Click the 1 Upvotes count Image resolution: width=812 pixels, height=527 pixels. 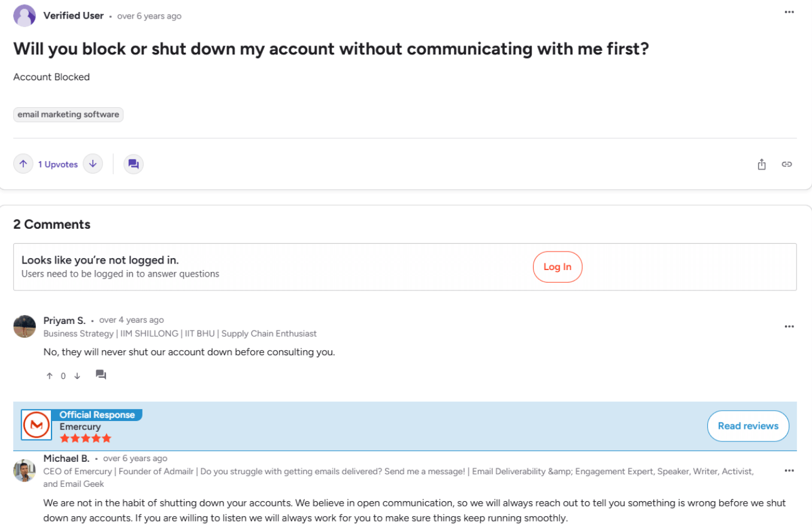pos(58,164)
